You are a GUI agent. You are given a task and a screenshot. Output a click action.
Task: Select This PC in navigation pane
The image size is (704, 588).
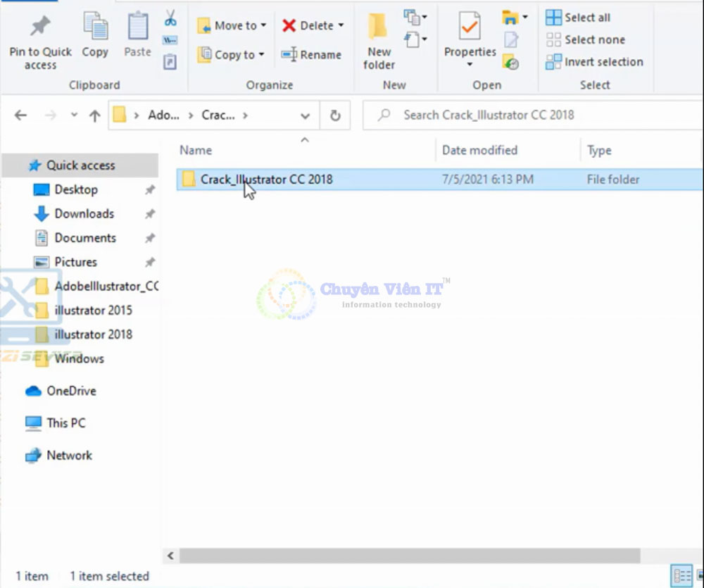[x=65, y=423]
